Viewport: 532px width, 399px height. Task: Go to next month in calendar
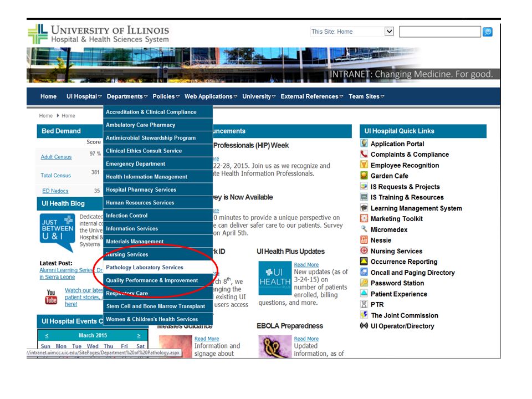click(139, 336)
